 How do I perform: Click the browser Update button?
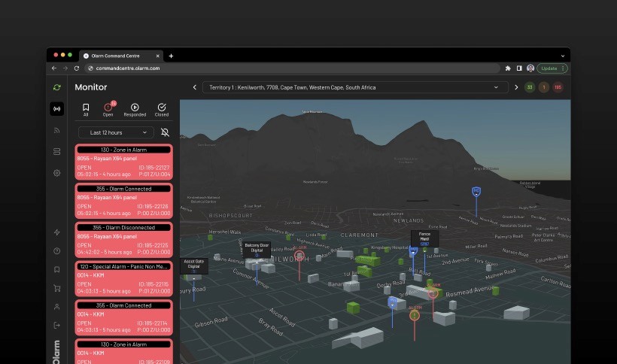pos(552,68)
